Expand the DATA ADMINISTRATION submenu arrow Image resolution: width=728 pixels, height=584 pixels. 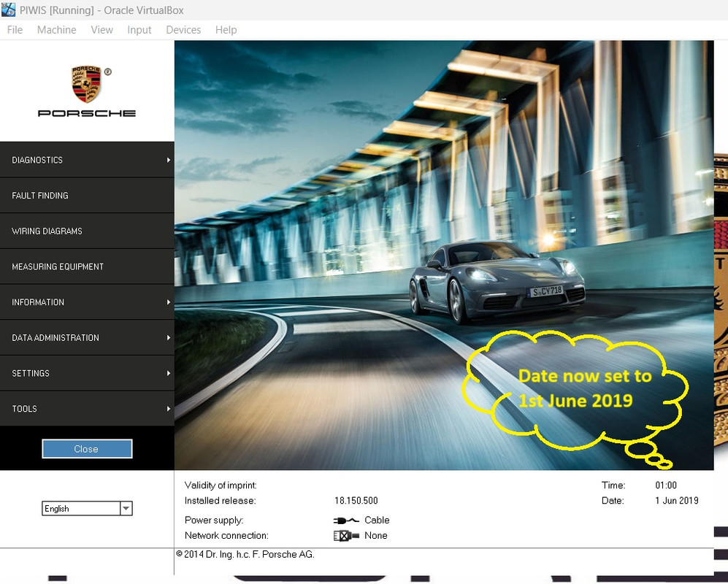(x=169, y=337)
